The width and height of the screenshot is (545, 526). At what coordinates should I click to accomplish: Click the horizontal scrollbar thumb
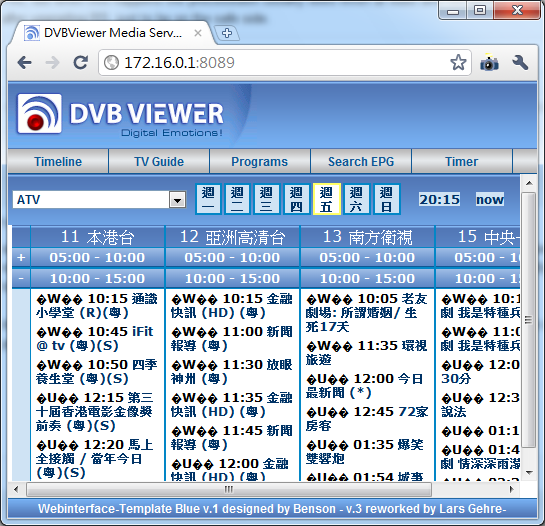point(229,489)
